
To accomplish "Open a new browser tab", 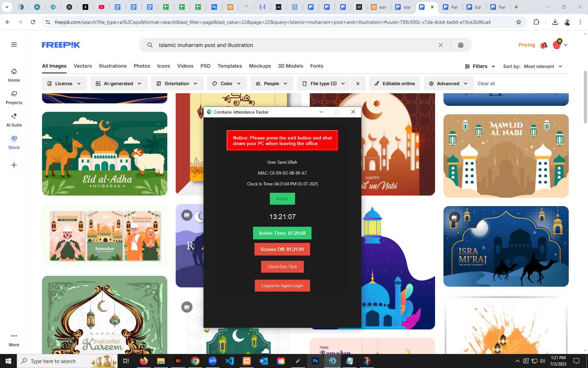I will pyautogui.click(x=516, y=7).
